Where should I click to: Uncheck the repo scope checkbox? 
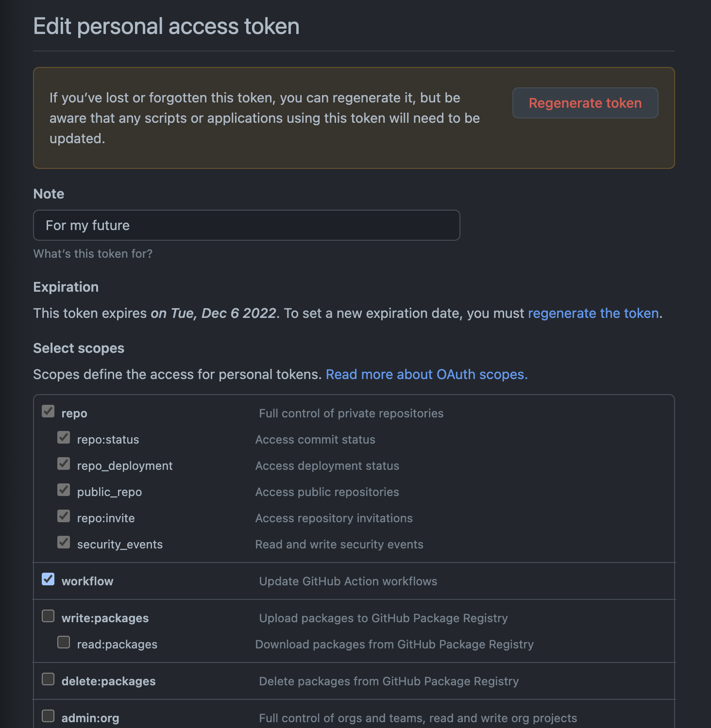pyautogui.click(x=48, y=411)
